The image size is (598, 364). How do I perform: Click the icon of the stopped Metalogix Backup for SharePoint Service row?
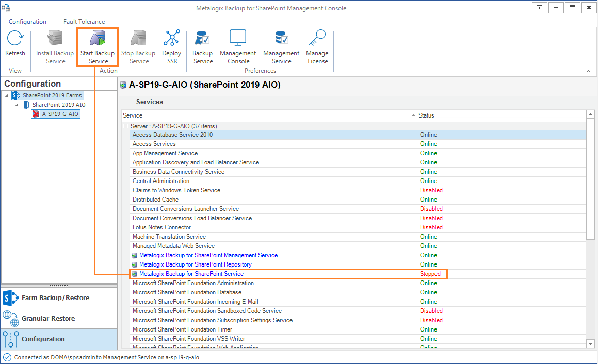134,274
